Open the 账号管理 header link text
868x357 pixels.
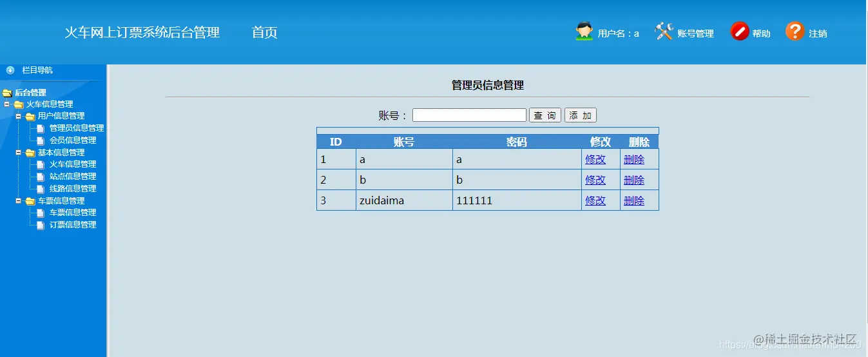tap(695, 34)
